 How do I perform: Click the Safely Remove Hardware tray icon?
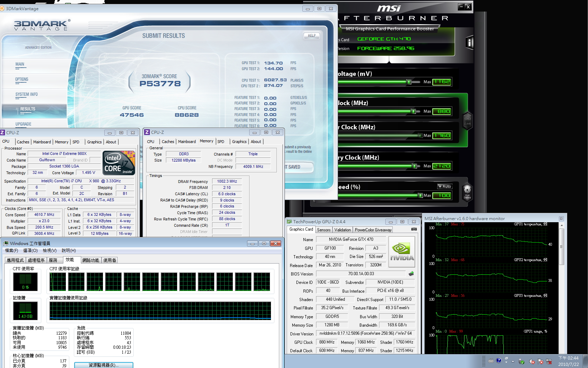(x=521, y=361)
